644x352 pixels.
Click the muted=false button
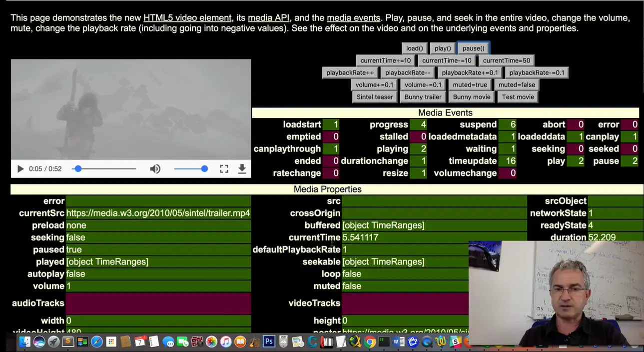517,84
